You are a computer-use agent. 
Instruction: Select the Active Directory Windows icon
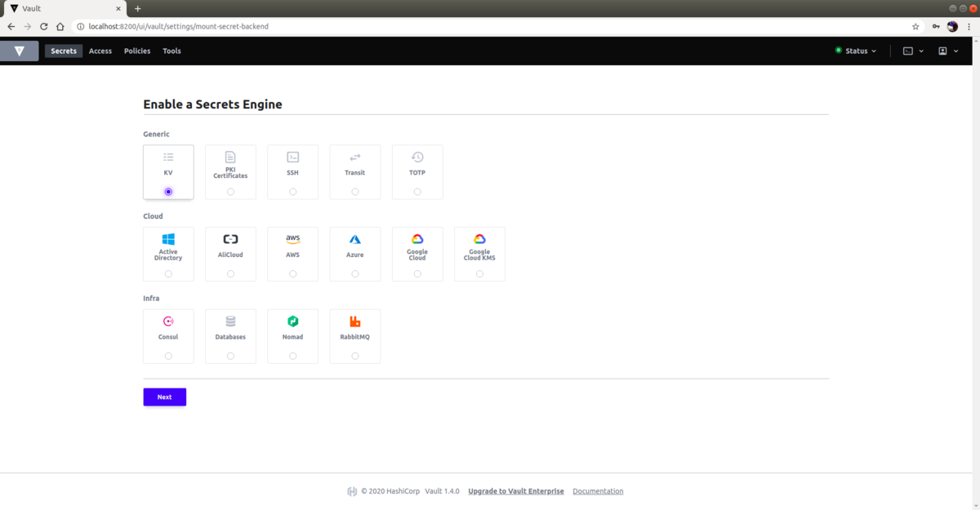tap(168, 239)
